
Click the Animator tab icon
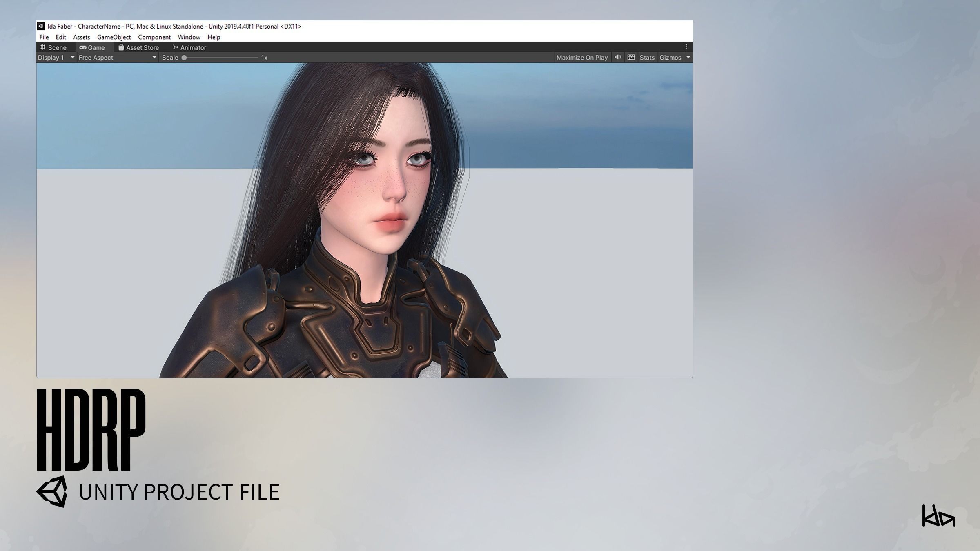[176, 47]
